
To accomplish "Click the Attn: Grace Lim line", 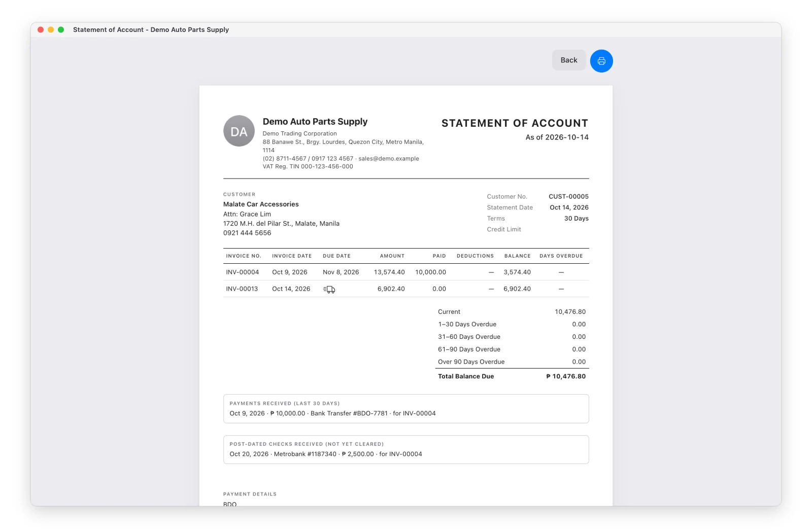I will pos(247,215).
